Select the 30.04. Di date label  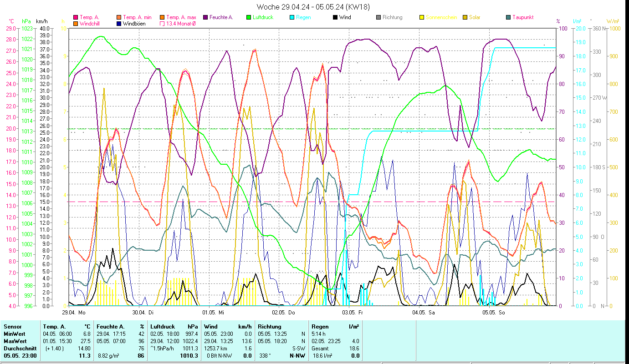click(143, 313)
